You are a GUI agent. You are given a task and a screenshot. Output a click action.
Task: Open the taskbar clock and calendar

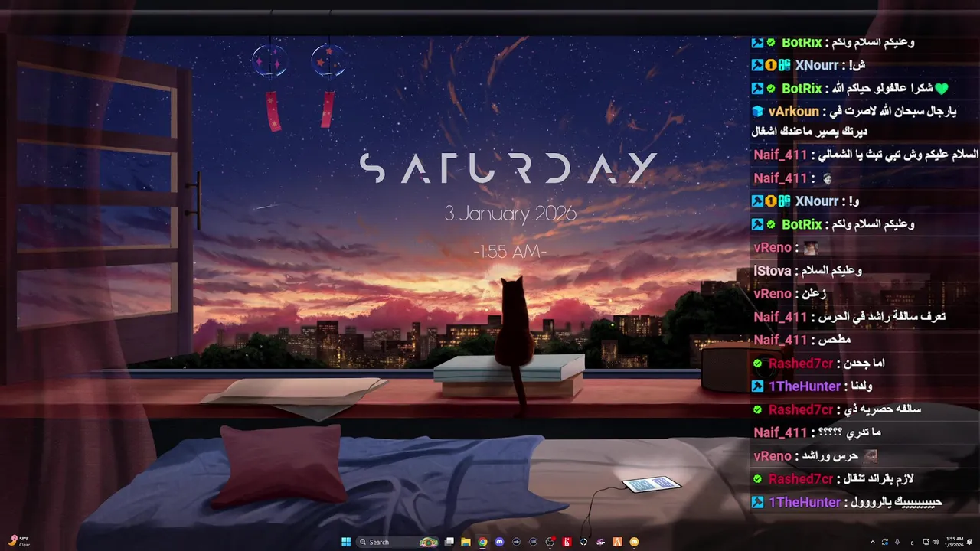[954, 542]
